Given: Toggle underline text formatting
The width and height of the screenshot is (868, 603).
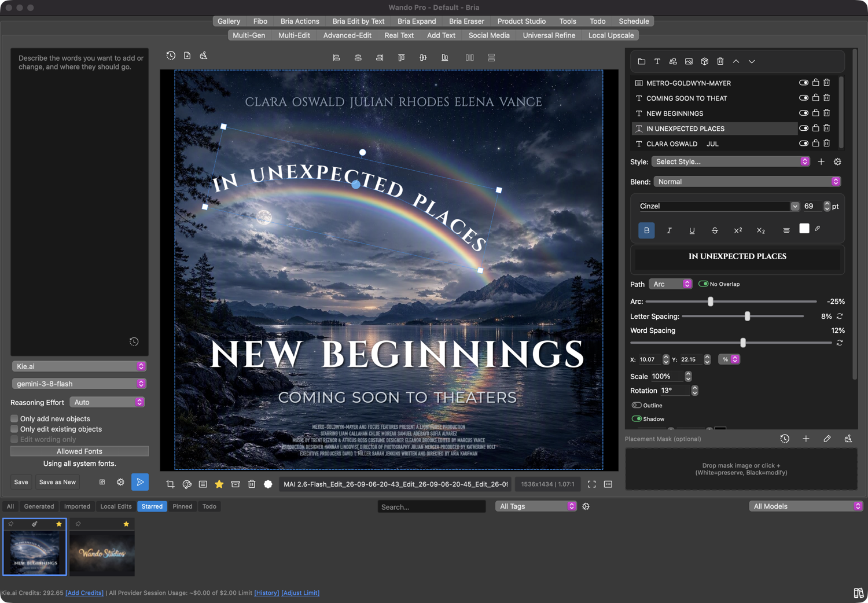Looking at the screenshot, I should click(x=692, y=230).
